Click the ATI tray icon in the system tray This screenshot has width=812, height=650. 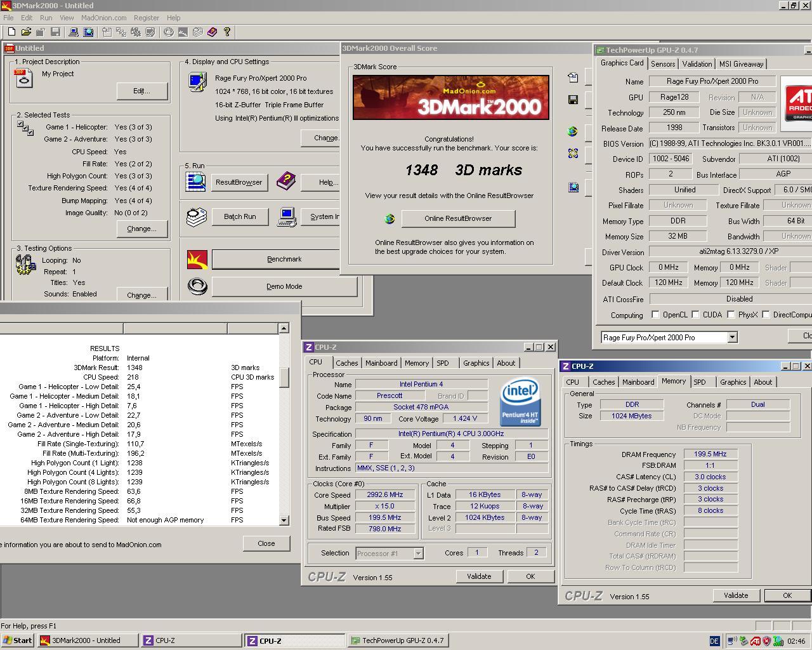pos(755,641)
